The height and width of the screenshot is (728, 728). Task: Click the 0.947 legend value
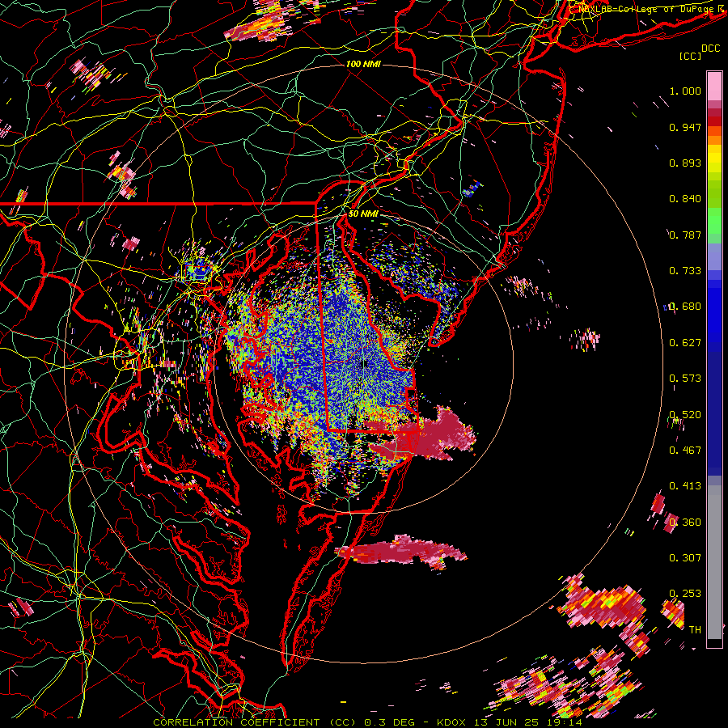tap(685, 127)
